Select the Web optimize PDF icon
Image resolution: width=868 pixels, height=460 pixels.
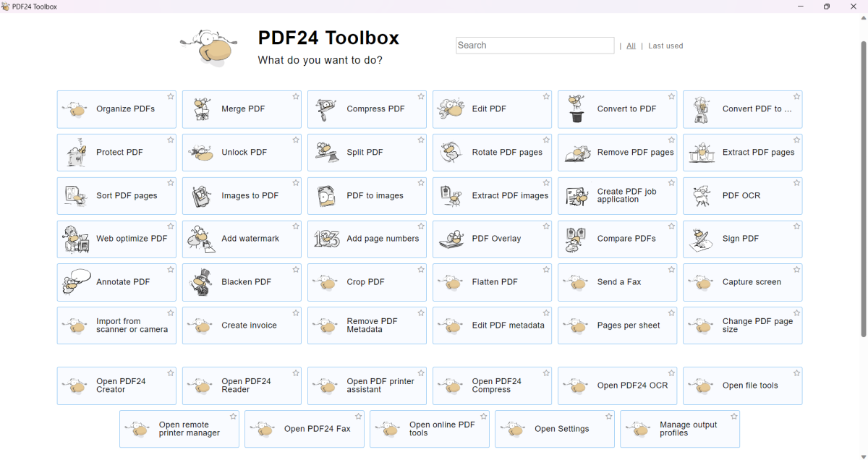[75, 239]
